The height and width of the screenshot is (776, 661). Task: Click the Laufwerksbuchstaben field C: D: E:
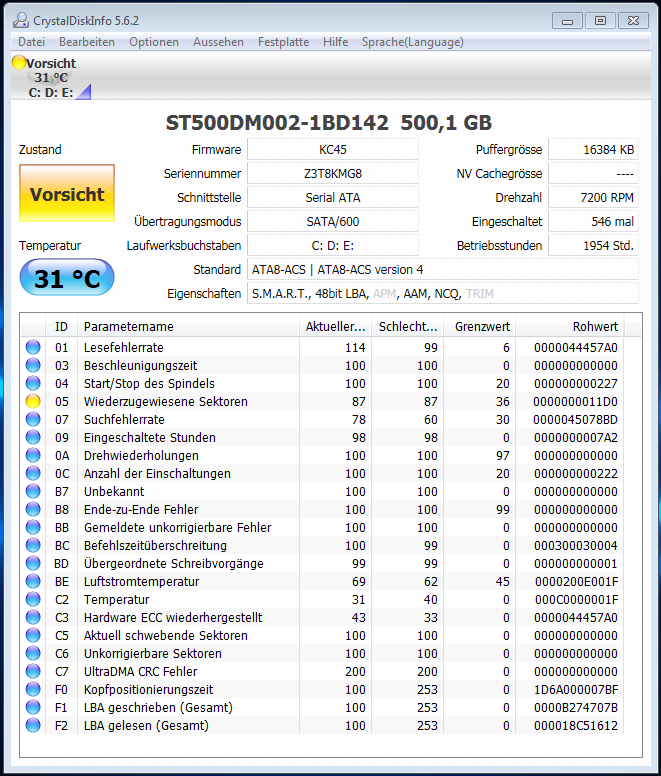tap(333, 245)
